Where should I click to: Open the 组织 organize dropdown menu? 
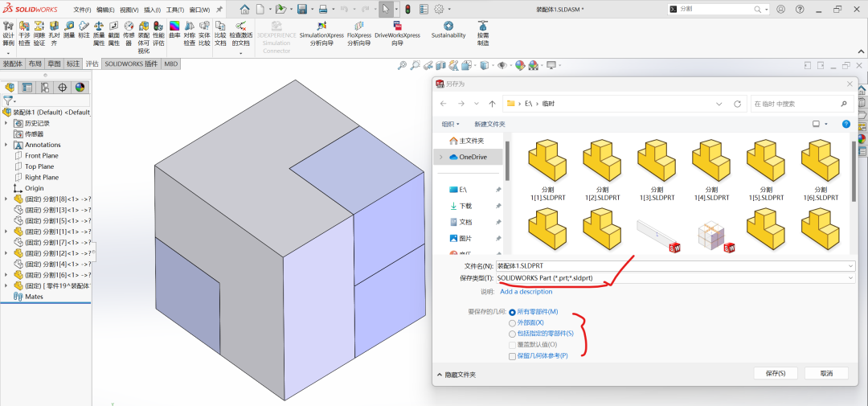coord(450,124)
